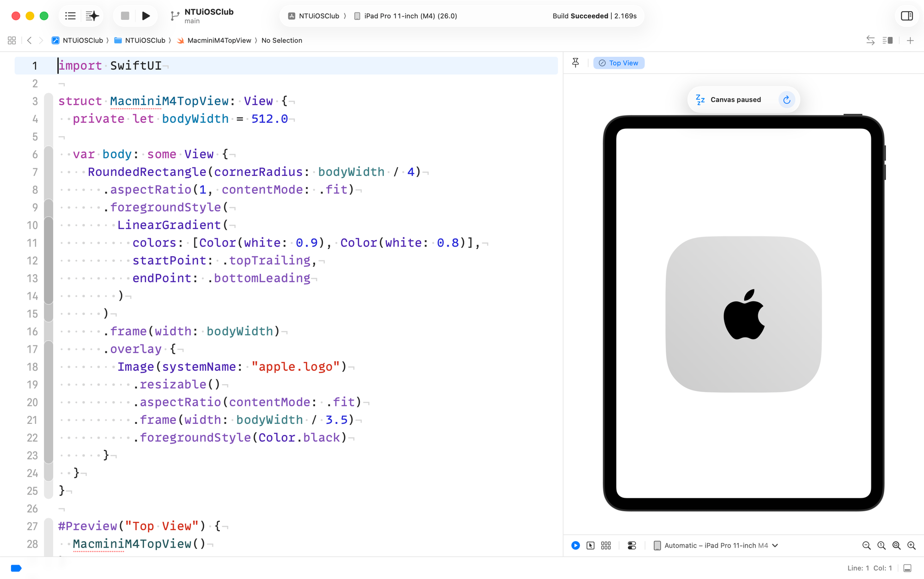Click the stop button in the toolbar
Viewport: 924px width, 579px height.
pos(124,16)
